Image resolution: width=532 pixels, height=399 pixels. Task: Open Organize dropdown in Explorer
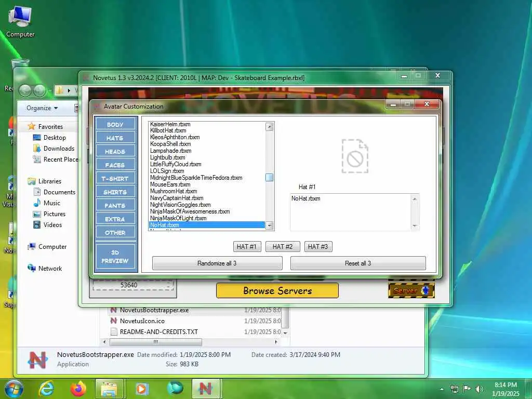coord(42,108)
